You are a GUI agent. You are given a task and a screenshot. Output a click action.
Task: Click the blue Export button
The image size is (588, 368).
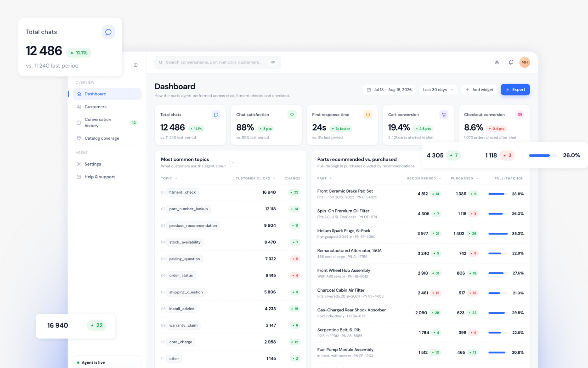pyautogui.click(x=515, y=90)
